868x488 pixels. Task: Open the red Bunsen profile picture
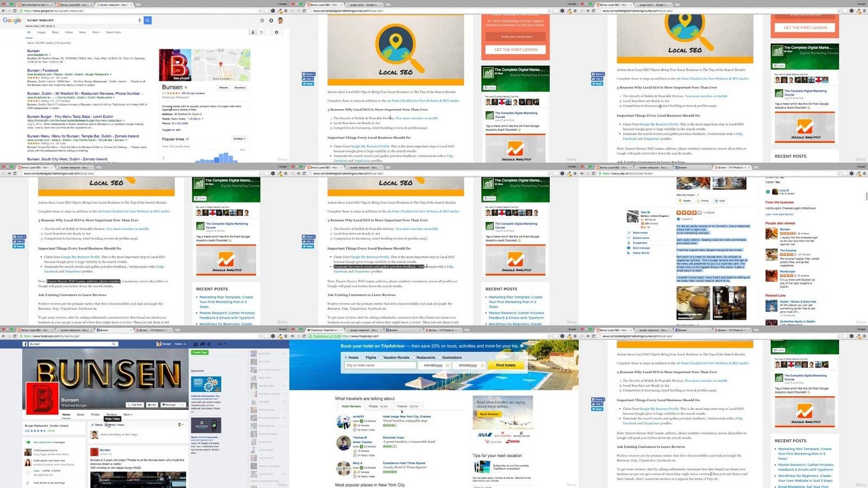tap(42, 398)
